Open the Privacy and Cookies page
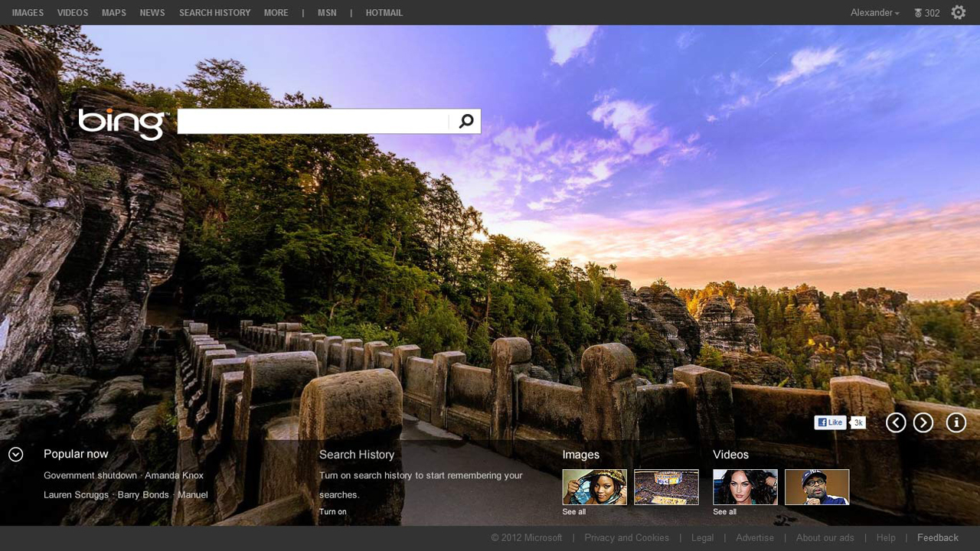Screen dimensions: 980x551 pos(626,537)
